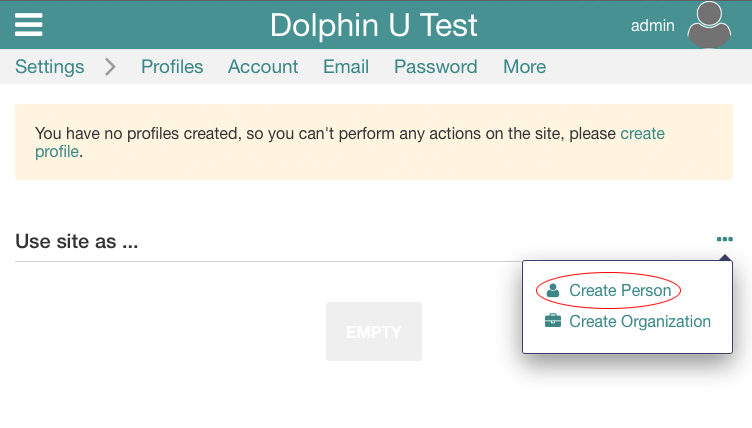Click the person icon beside Create Person
752x428 pixels.
click(x=553, y=290)
